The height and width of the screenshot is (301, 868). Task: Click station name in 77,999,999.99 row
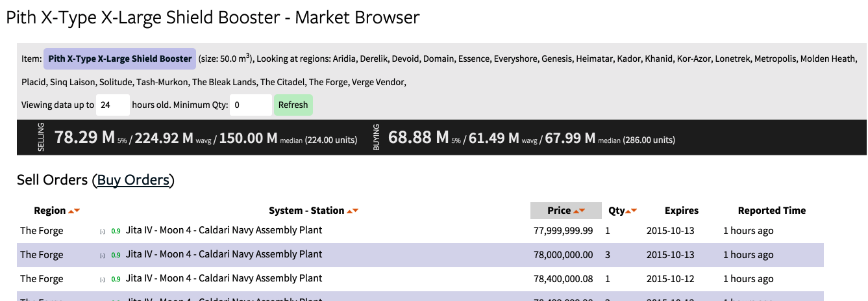(x=224, y=230)
